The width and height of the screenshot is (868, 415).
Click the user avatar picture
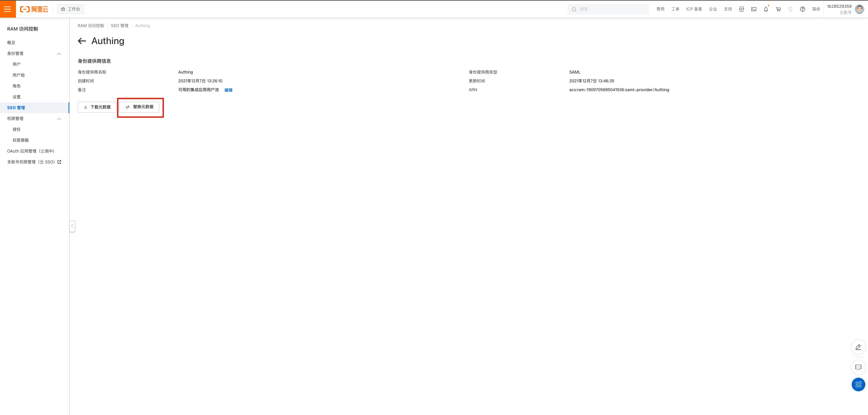coord(860,9)
